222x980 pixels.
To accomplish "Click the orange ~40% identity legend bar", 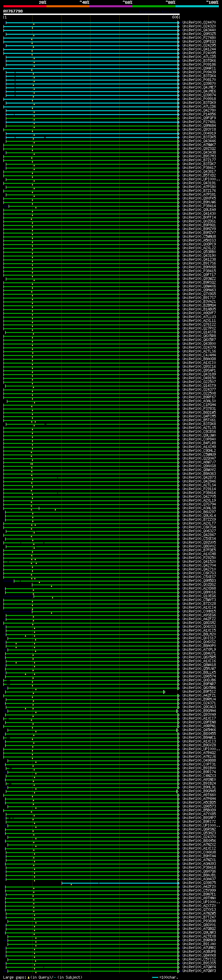I will point(68,6).
